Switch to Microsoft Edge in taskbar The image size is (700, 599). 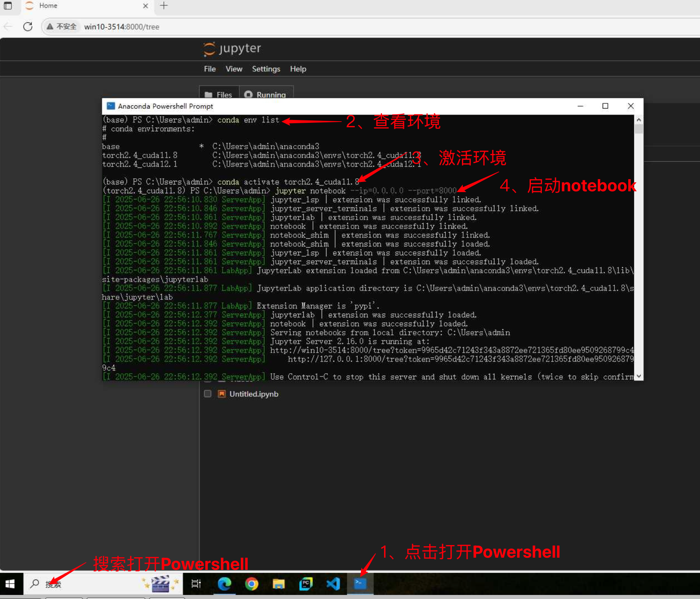[224, 584]
